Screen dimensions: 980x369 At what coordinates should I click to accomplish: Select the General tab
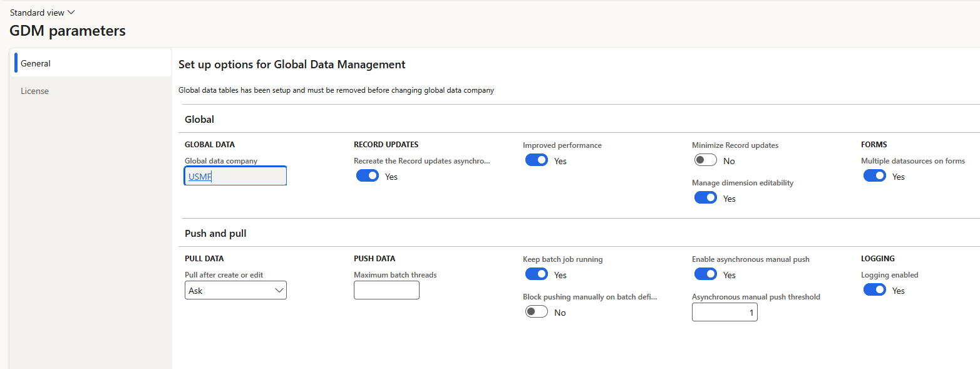click(x=91, y=63)
